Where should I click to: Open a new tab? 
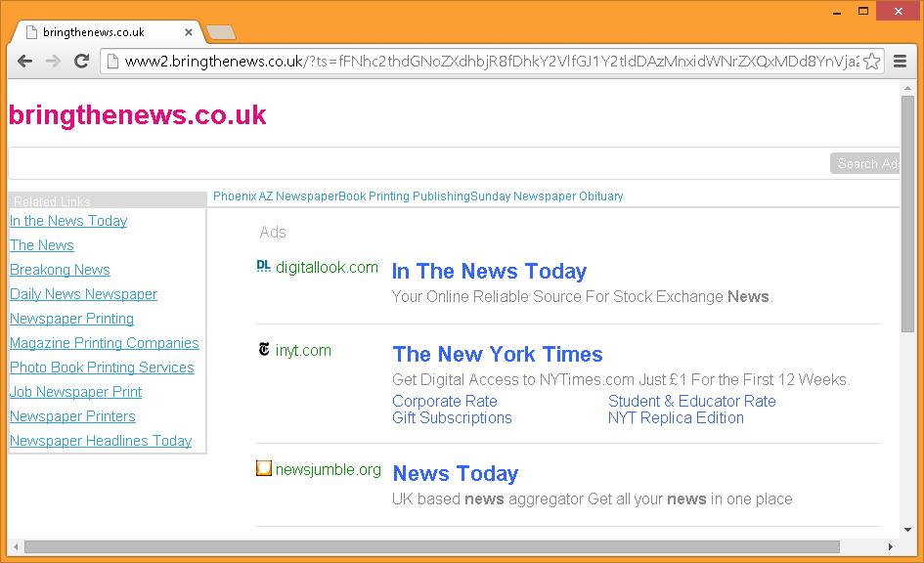221,32
